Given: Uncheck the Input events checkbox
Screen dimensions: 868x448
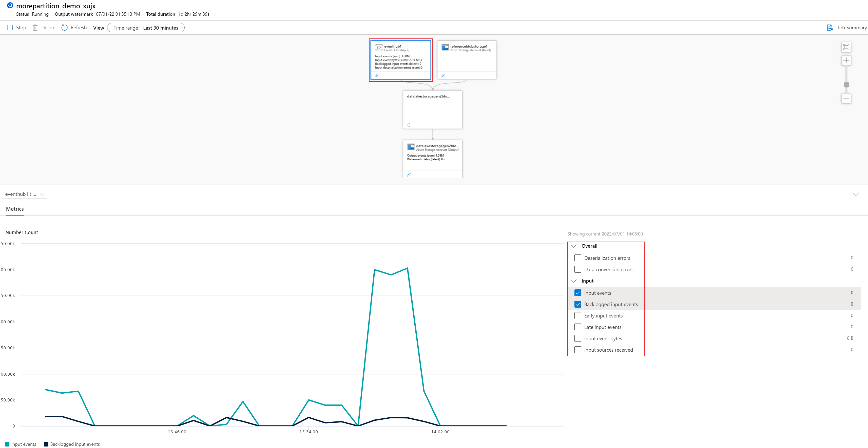Looking at the screenshot, I should click(x=577, y=293).
